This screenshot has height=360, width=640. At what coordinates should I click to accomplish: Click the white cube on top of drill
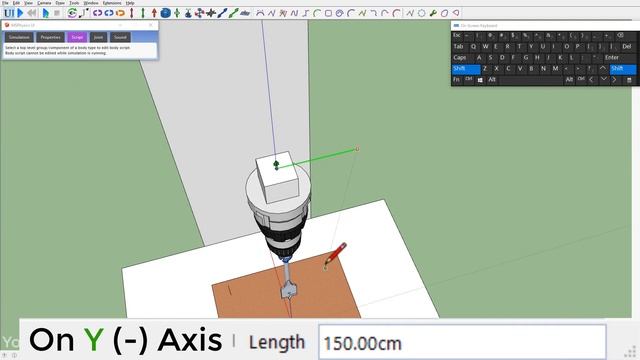pyautogui.click(x=278, y=177)
